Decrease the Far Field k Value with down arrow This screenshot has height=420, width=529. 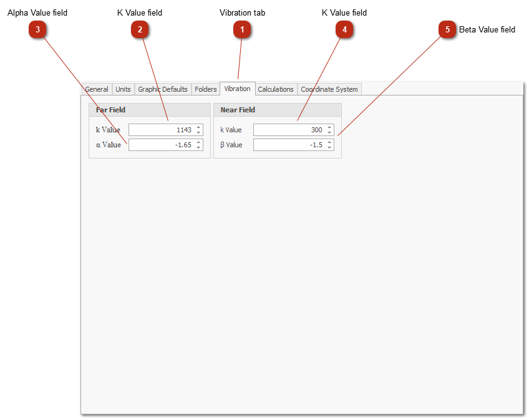tap(198, 133)
